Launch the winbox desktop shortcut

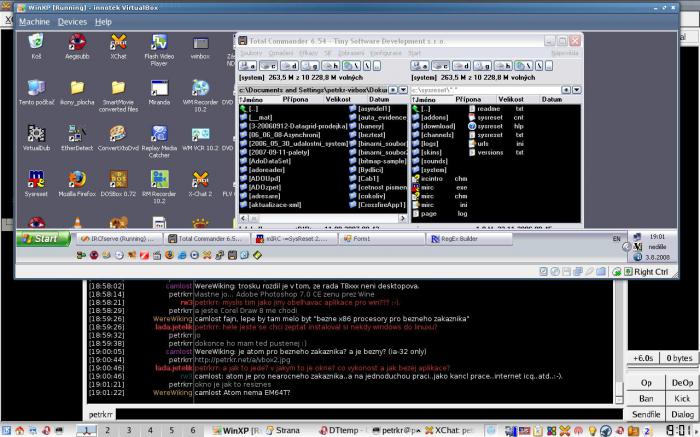pos(200,47)
